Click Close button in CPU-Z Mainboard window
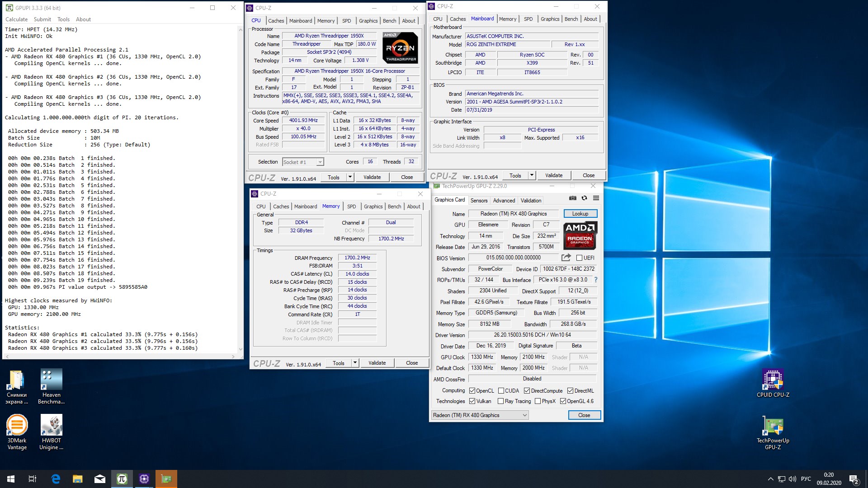 [x=588, y=175]
